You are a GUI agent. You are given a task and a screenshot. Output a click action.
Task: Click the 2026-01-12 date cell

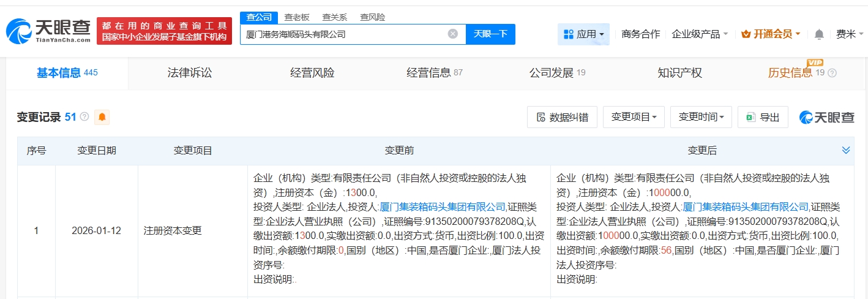tap(96, 231)
